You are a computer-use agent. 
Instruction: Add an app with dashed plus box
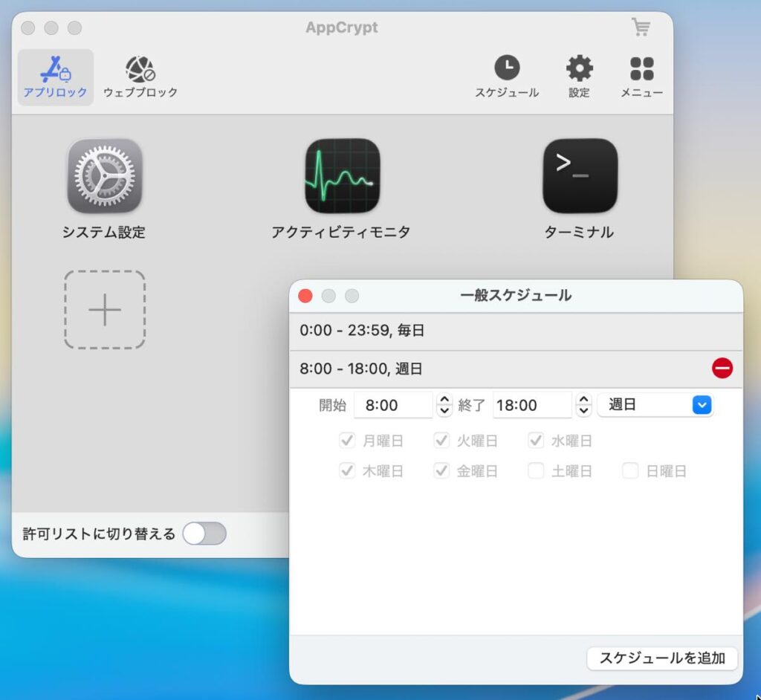click(105, 310)
